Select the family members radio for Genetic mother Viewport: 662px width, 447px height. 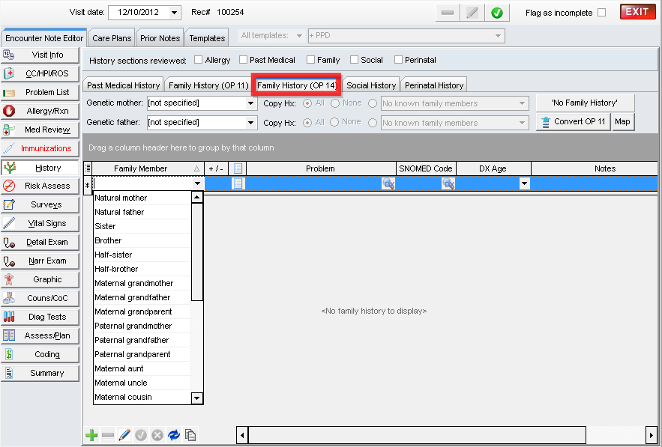[x=372, y=103]
